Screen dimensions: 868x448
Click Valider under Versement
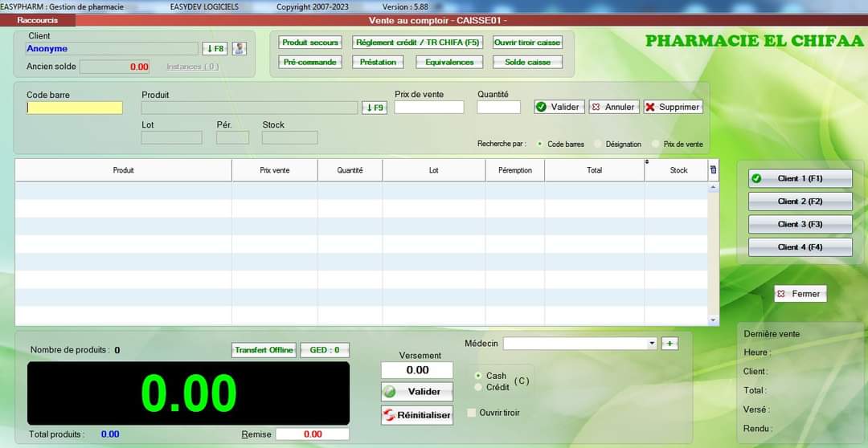pyautogui.click(x=417, y=392)
